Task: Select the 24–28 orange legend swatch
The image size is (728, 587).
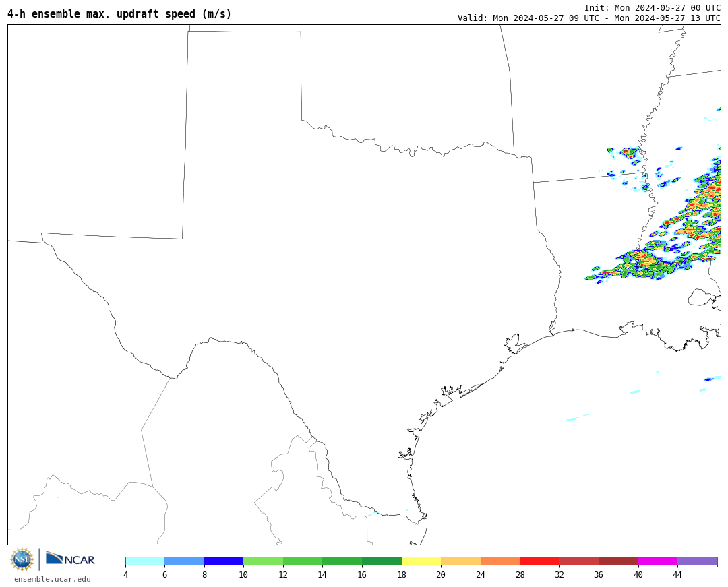Action: tap(500, 561)
